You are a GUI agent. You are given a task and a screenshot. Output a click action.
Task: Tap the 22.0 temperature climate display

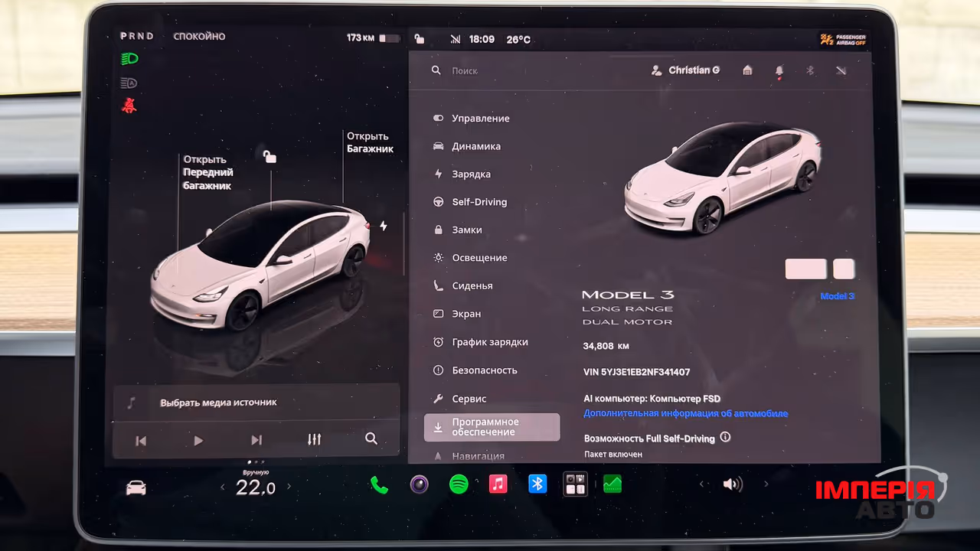click(x=256, y=487)
